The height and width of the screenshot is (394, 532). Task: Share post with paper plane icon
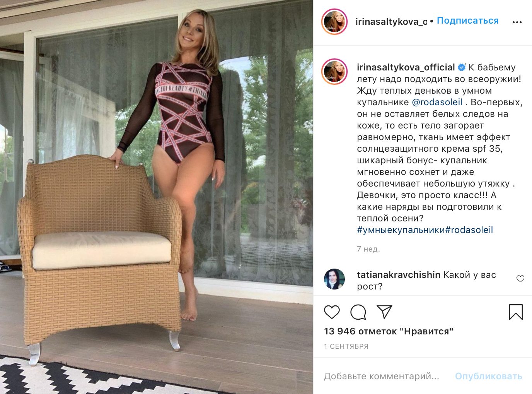point(384,312)
